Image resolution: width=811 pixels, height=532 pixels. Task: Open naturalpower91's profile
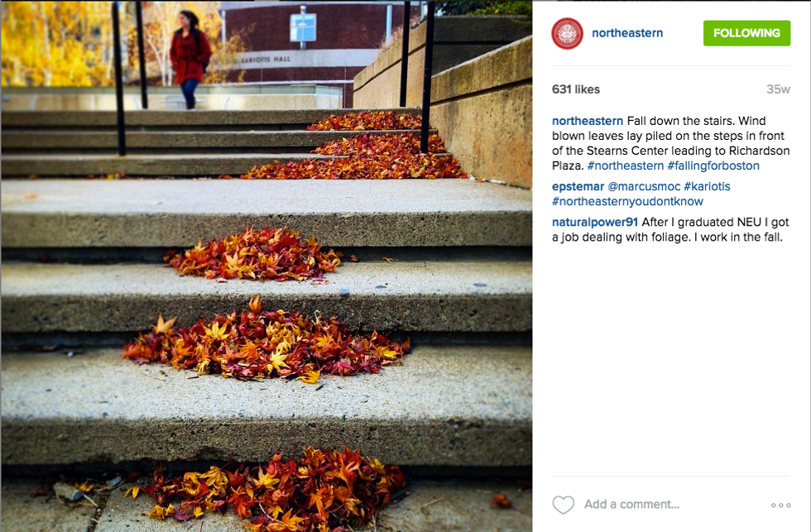pyautogui.click(x=595, y=222)
